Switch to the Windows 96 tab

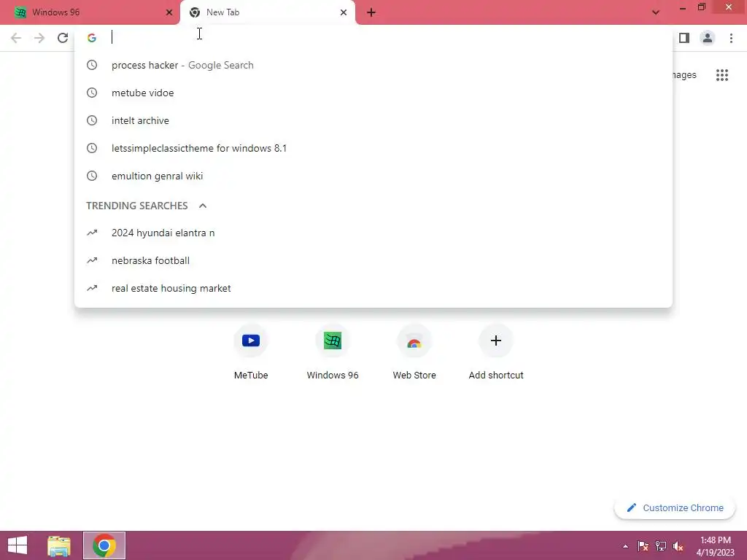(90, 12)
